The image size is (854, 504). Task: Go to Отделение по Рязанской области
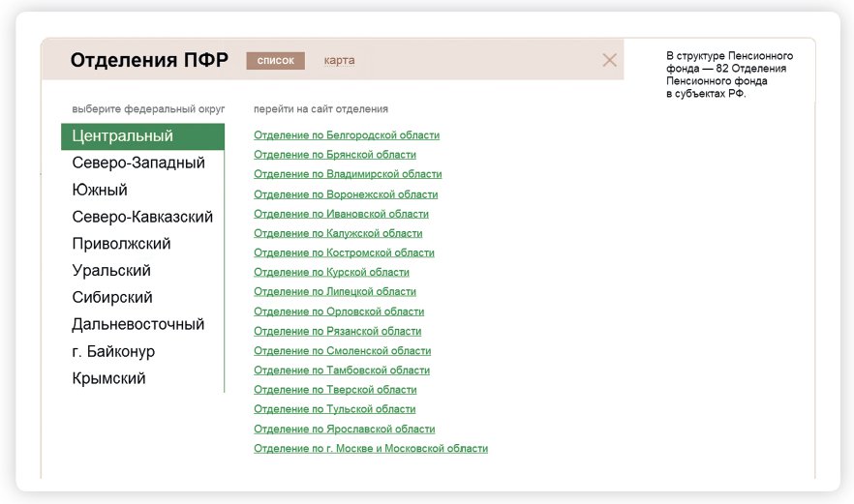pos(338,332)
